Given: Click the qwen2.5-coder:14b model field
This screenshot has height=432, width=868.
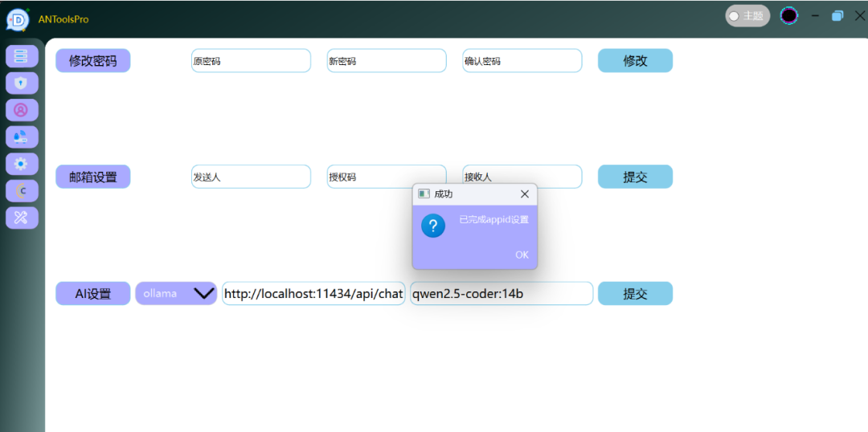Looking at the screenshot, I should (502, 294).
